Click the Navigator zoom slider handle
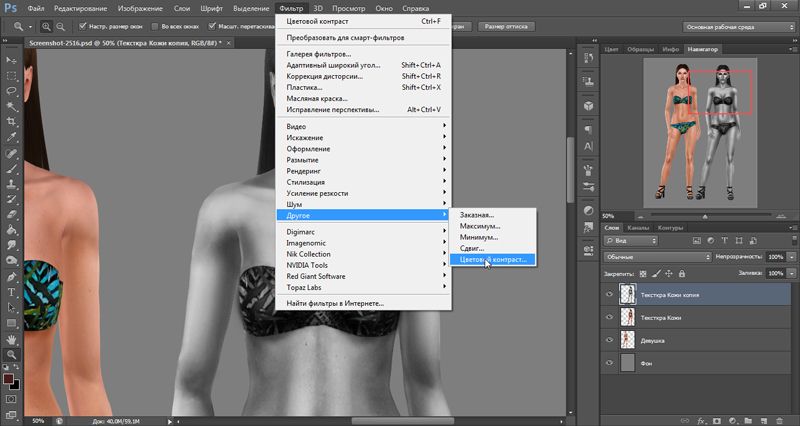The width and height of the screenshot is (800, 426). (x=705, y=216)
